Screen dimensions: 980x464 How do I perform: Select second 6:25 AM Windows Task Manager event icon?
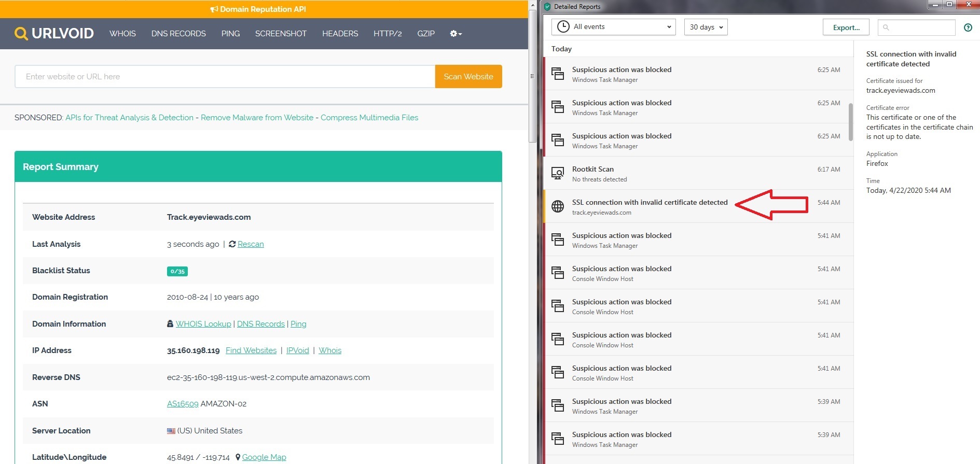(558, 107)
